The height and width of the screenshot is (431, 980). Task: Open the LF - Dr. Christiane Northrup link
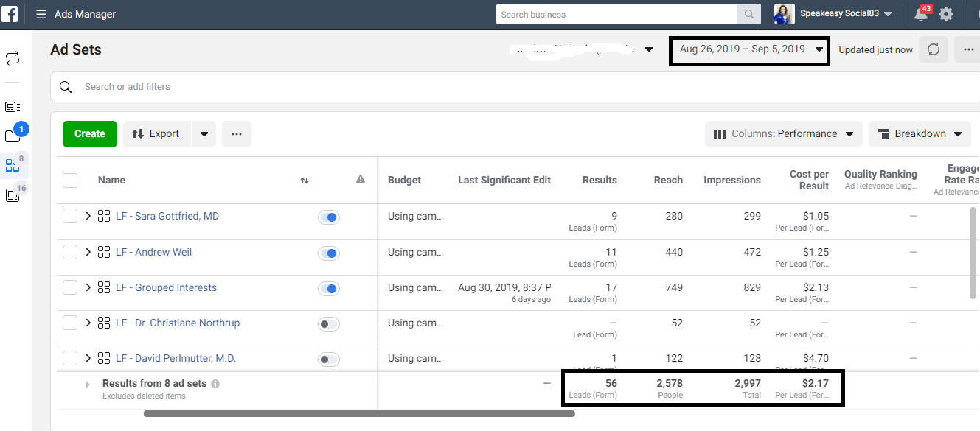pyautogui.click(x=178, y=323)
